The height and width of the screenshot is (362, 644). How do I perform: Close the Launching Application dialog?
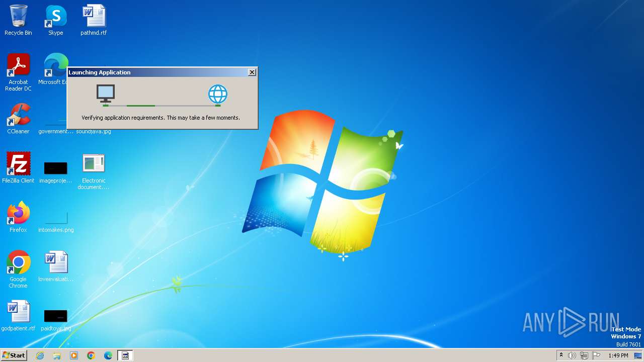pos(252,72)
